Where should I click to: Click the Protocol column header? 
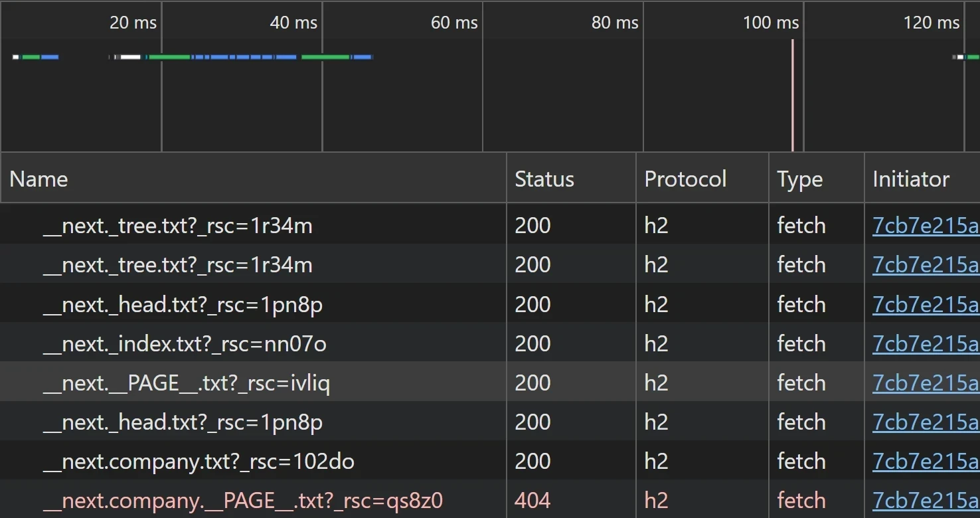click(x=685, y=179)
